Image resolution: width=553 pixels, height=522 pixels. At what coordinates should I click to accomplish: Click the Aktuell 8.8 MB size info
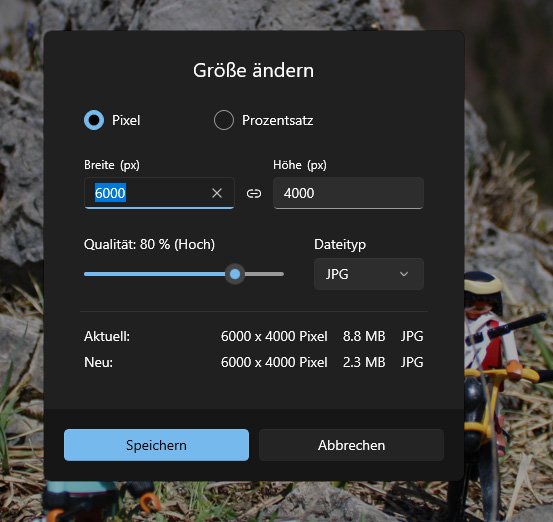364,336
